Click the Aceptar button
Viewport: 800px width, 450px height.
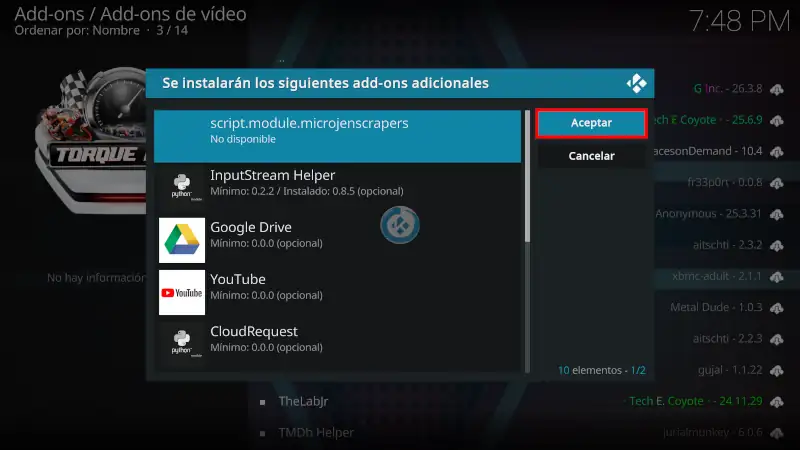click(x=591, y=123)
